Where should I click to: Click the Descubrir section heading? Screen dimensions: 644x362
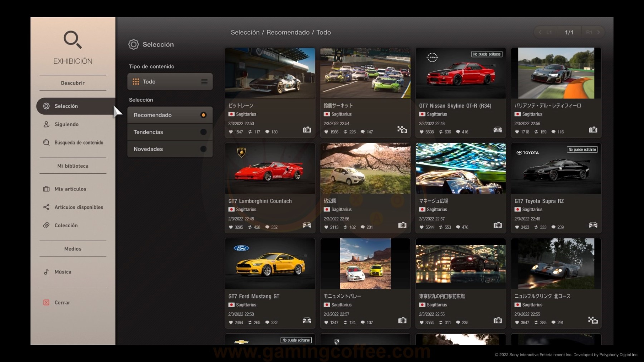point(73,83)
